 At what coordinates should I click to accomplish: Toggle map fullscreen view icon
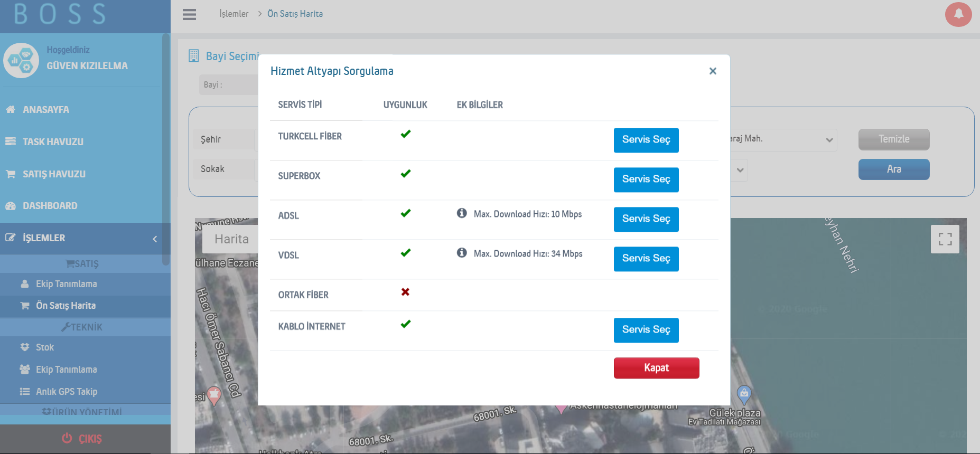pos(945,239)
